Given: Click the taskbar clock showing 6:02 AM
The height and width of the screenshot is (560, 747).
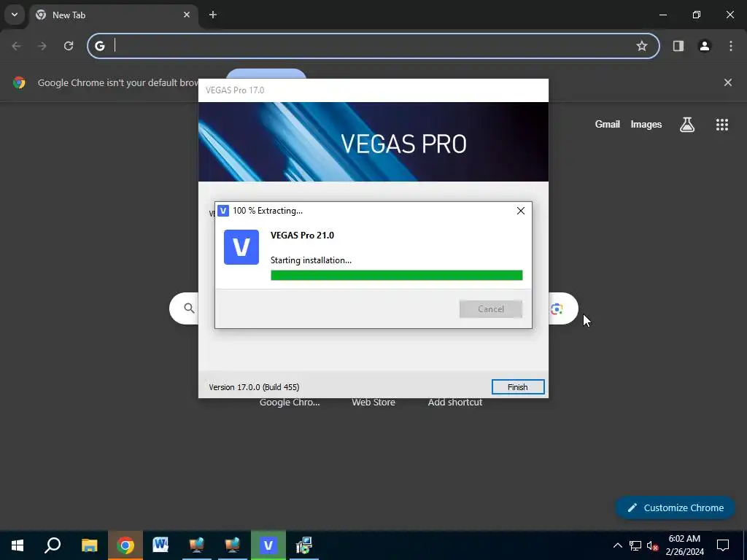Looking at the screenshot, I should click(x=684, y=545).
